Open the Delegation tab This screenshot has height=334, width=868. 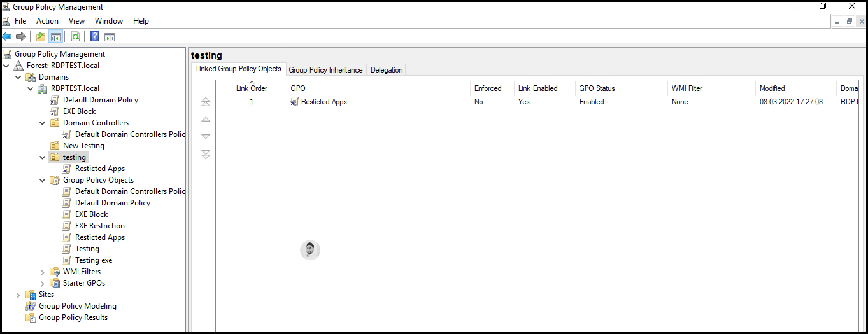pyautogui.click(x=387, y=70)
